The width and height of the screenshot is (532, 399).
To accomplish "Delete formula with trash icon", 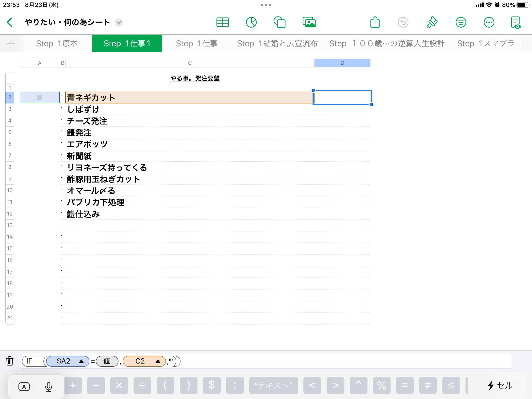I will pos(10,361).
